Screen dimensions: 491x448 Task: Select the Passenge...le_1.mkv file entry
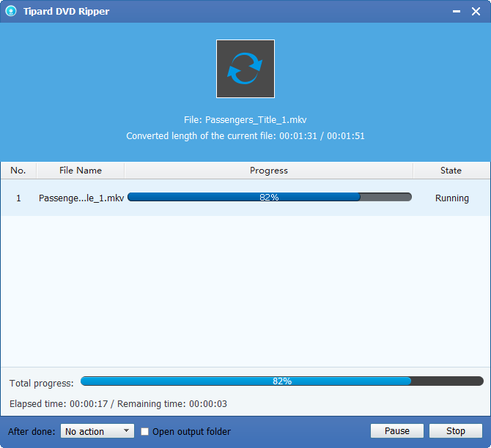point(81,198)
